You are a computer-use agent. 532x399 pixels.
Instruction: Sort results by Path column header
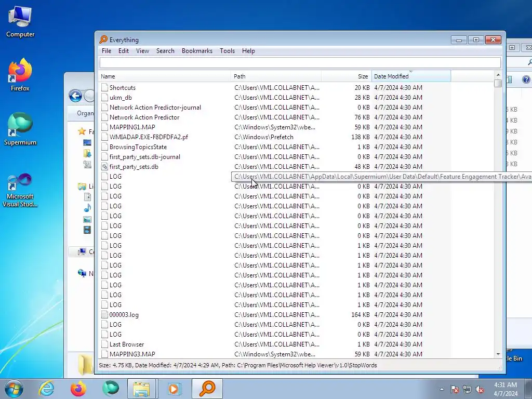click(276, 76)
